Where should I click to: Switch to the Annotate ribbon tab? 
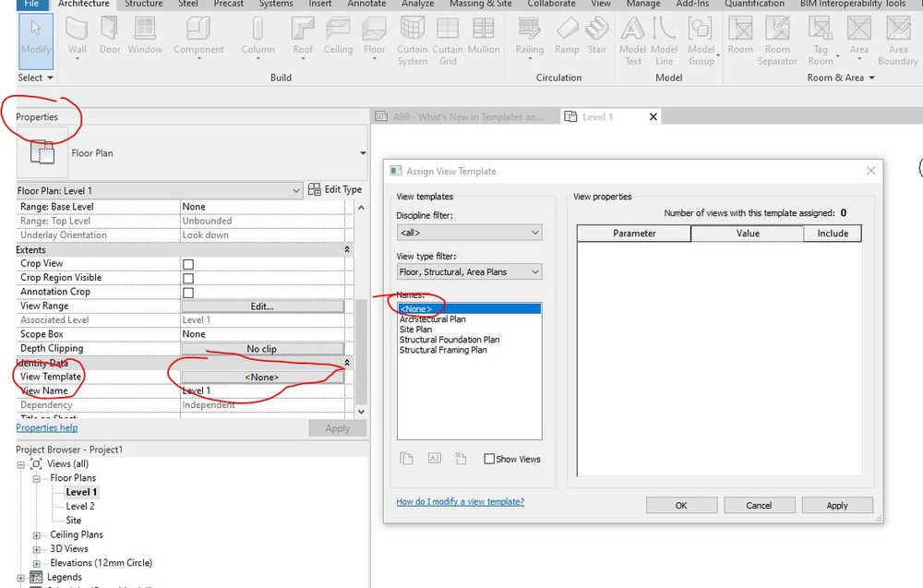point(366,5)
